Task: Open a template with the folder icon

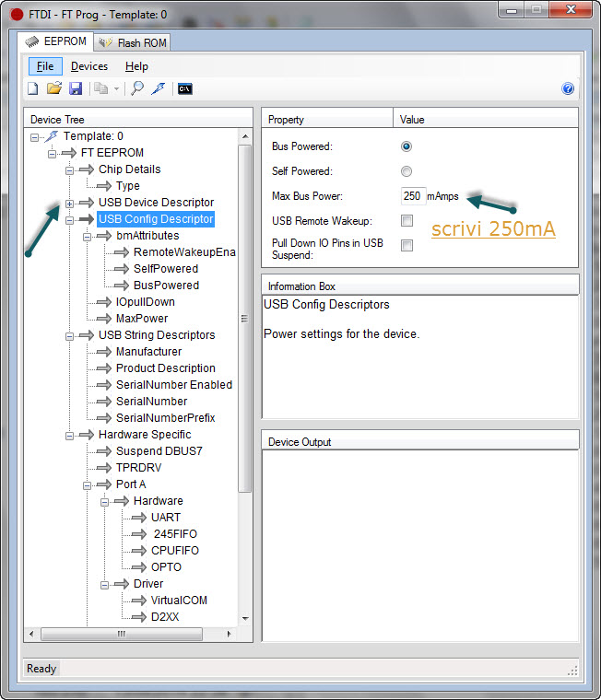Action: pyautogui.click(x=54, y=88)
